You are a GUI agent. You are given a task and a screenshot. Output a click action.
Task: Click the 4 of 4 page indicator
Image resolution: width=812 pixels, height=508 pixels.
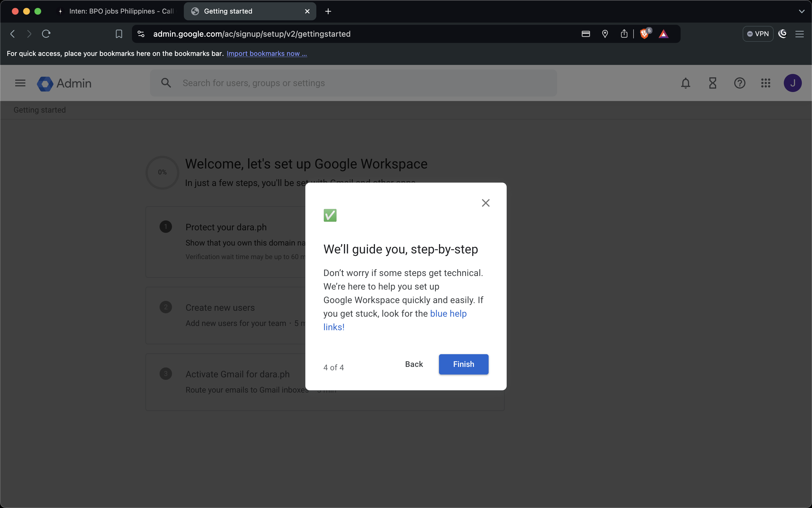334,367
